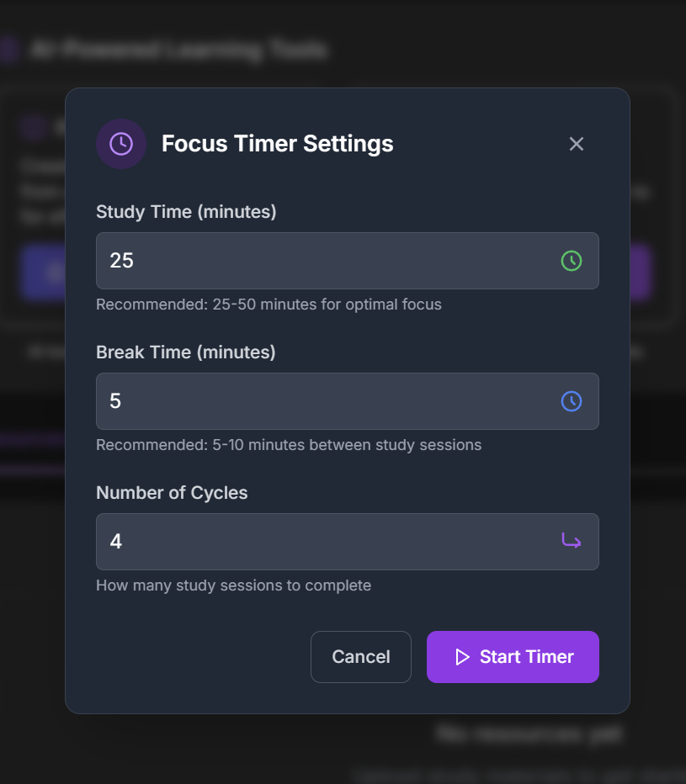The image size is (686, 784).
Task: Click the 5-10 minutes break recommendation hint
Action: [x=289, y=445]
